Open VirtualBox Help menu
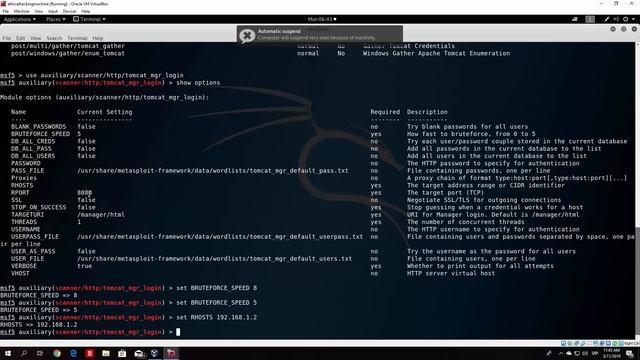This screenshot has height=360, width=640. [x=86, y=11]
